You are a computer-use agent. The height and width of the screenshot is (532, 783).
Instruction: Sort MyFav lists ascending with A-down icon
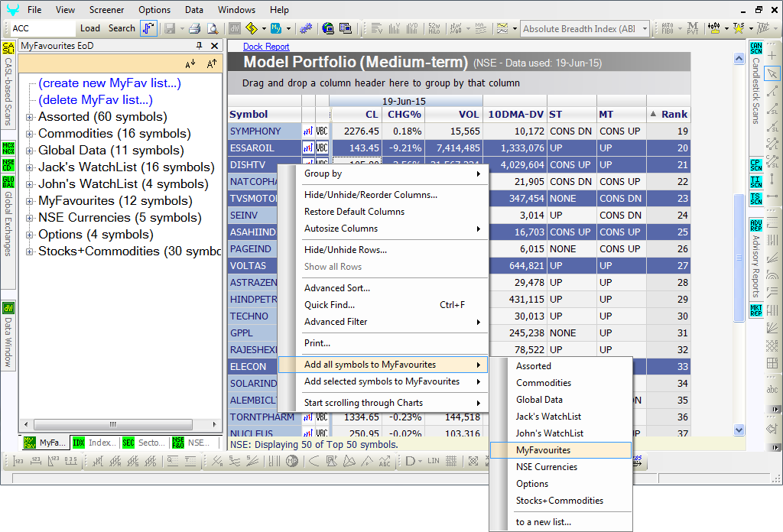[x=190, y=64]
